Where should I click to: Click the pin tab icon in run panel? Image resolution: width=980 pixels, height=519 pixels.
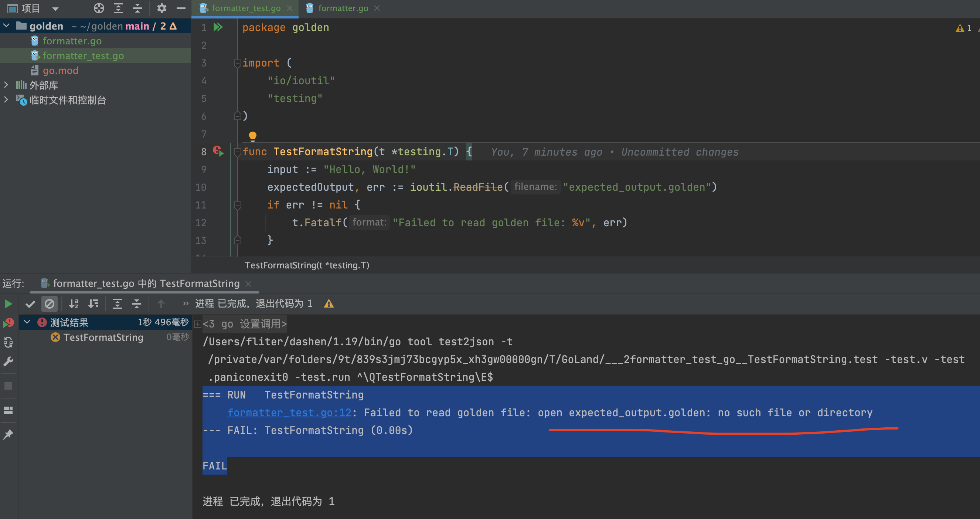tap(8, 434)
